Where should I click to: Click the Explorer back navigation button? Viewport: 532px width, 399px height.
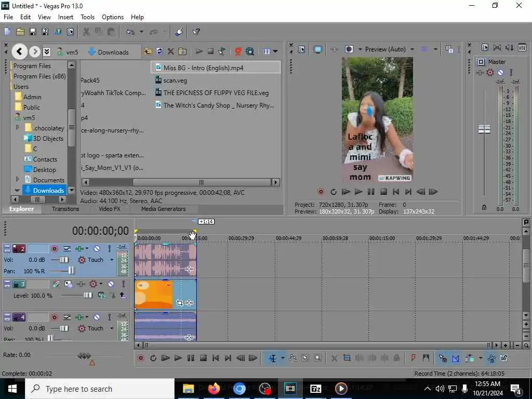(x=19, y=51)
